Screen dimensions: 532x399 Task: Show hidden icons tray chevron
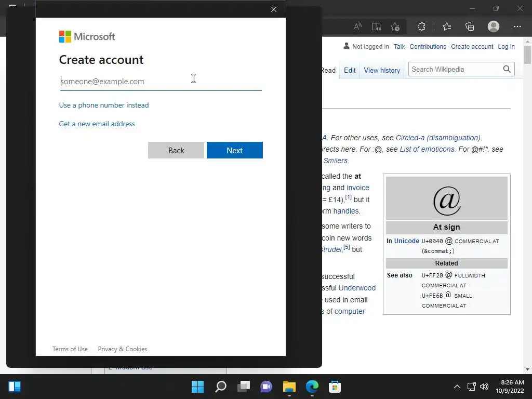pyautogui.click(x=457, y=387)
